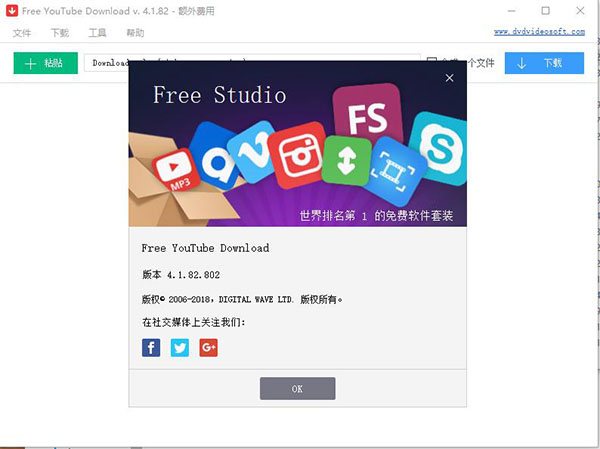The width and height of the screenshot is (600, 449).
Task: Click the Facebook icon in the dialog
Action: coord(151,348)
